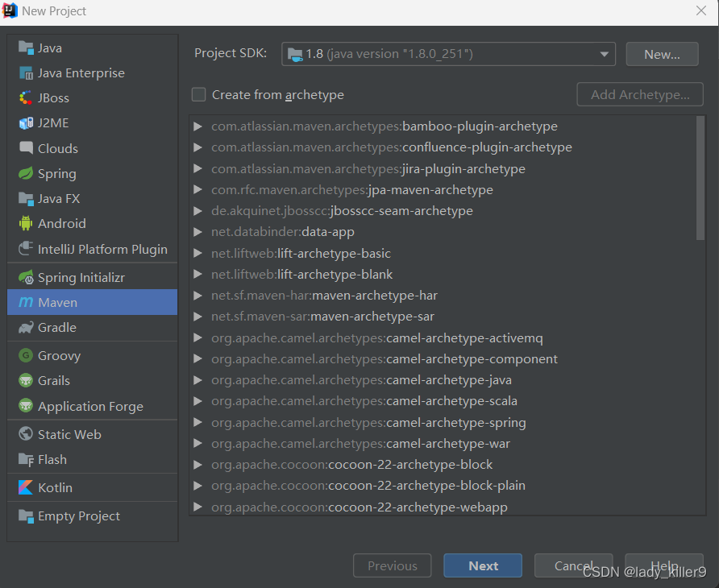Select cocoon-22-archetype-block-plain row text
This screenshot has width=719, height=588.
pos(368,486)
